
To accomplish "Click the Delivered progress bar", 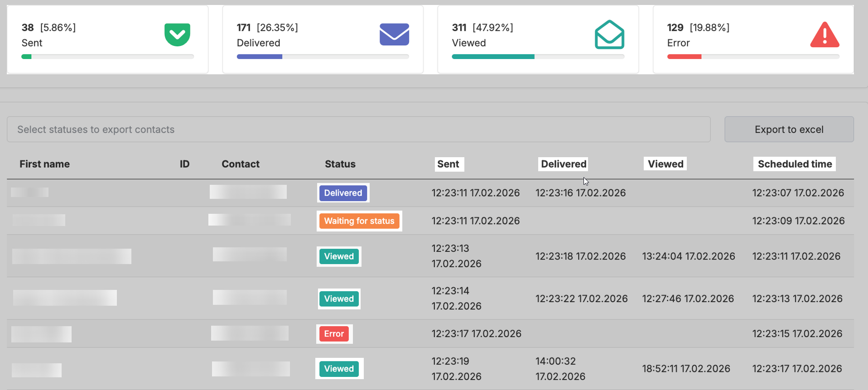I will click(x=323, y=57).
